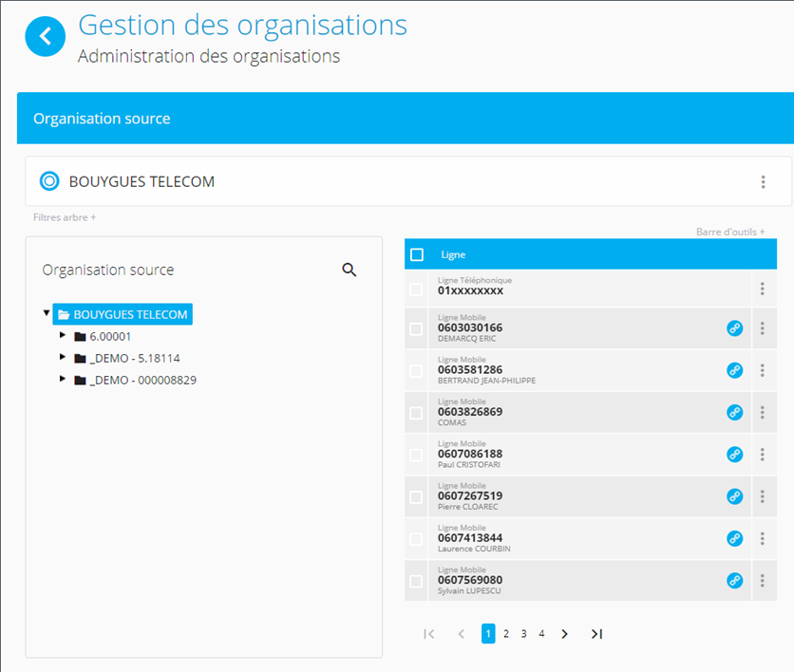This screenshot has height=672, width=794.
Task: Go to first page of the list
Action: pos(429,633)
